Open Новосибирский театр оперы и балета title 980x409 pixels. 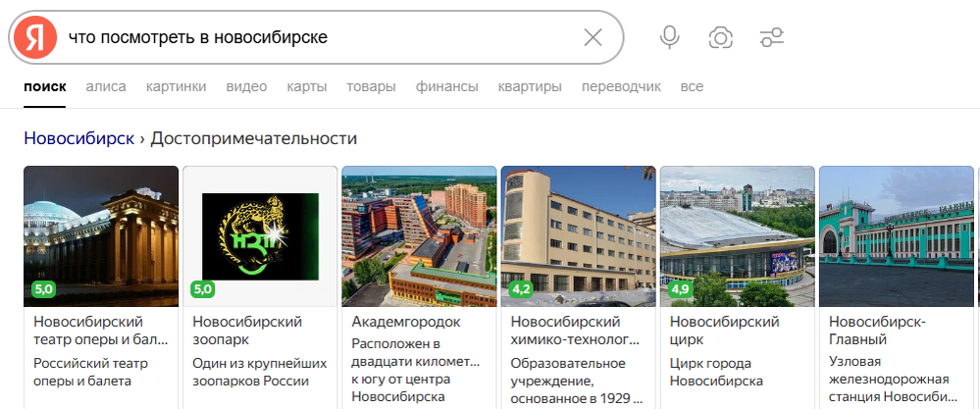coord(101,331)
